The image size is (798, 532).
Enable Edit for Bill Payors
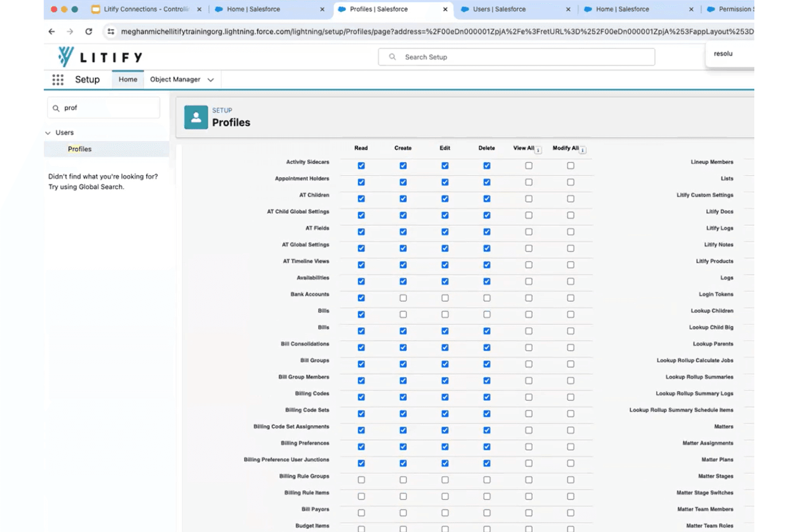pos(445,513)
